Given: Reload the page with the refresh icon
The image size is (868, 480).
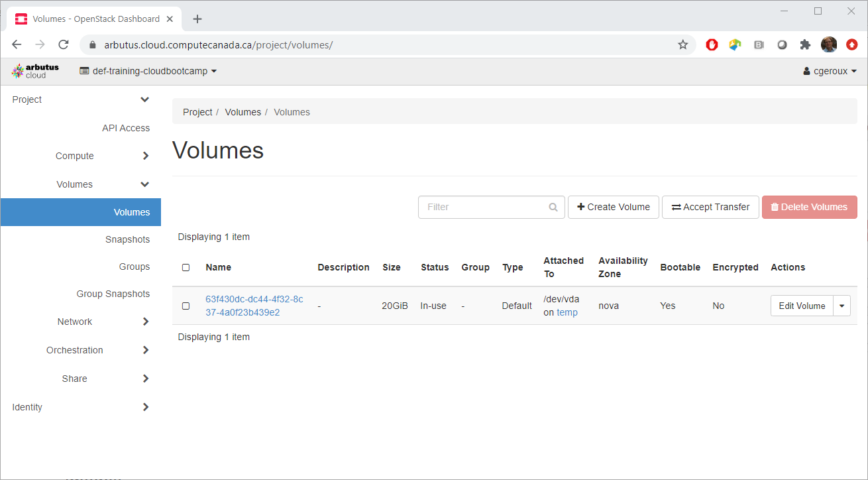Looking at the screenshot, I should point(64,44).
